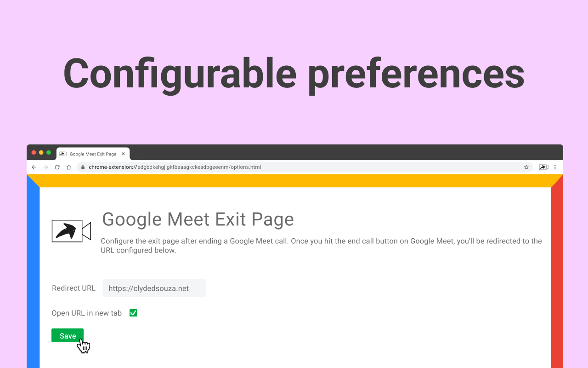588x368 pixels.
Task: Go to the browser home page
Action: pyautogui.click(x=69, y=167)
